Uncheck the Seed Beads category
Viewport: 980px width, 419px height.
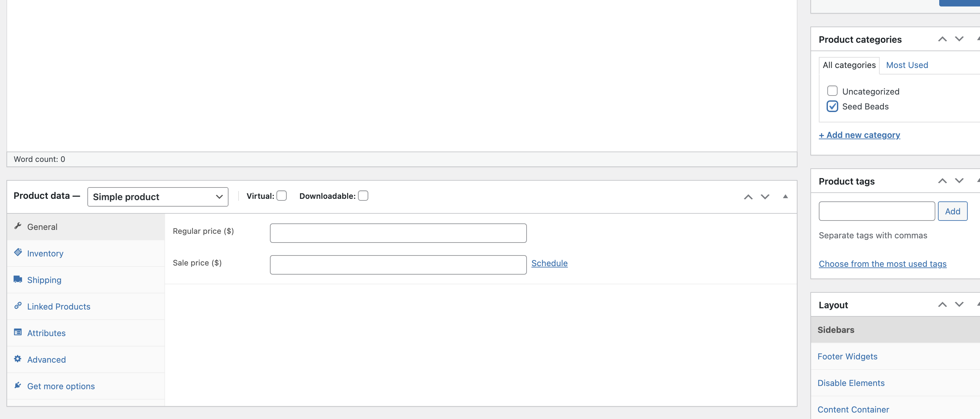tap(832, 106)
